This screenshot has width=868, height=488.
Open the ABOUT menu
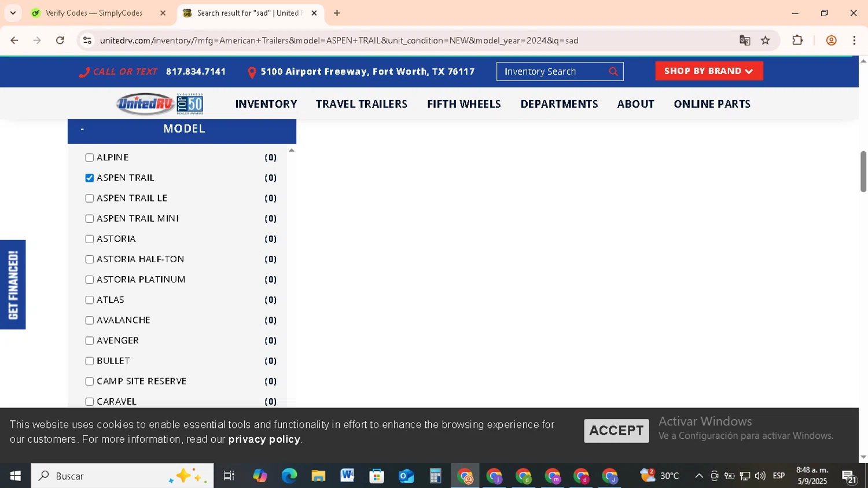(x=635, y=104)
